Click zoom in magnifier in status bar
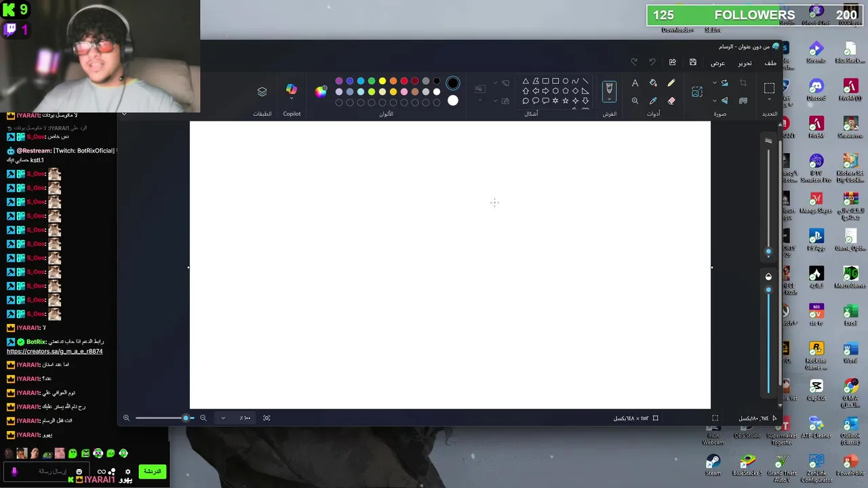Image resolution: width=868 pixels, height=488 pixels. (126, 418)
